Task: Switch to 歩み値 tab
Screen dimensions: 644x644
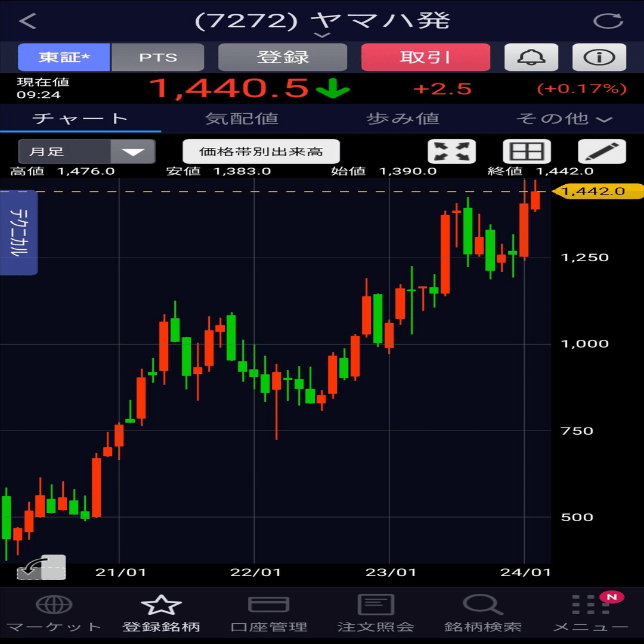Action: click(x=402, y=119)
